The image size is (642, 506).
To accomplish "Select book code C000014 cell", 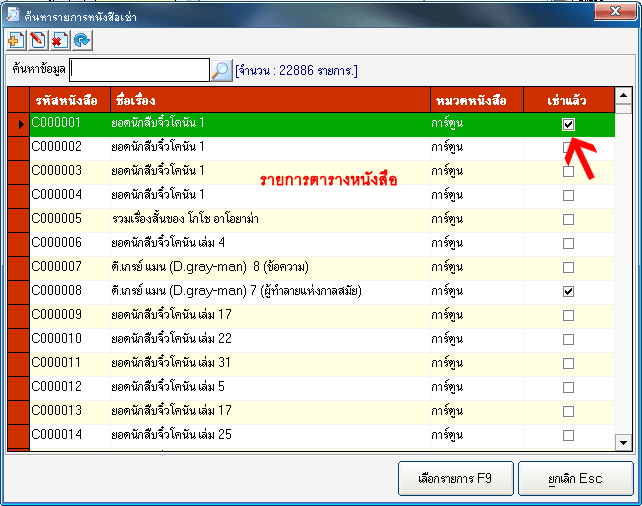I will coord(70,435).
